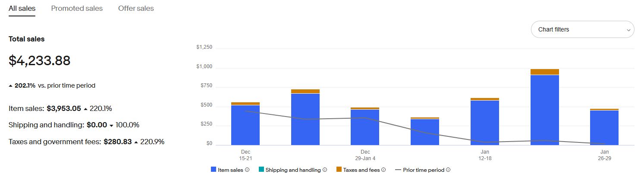
Task: Click the Jan 26-29 bar in the chart
Action: tap(604, 128)
